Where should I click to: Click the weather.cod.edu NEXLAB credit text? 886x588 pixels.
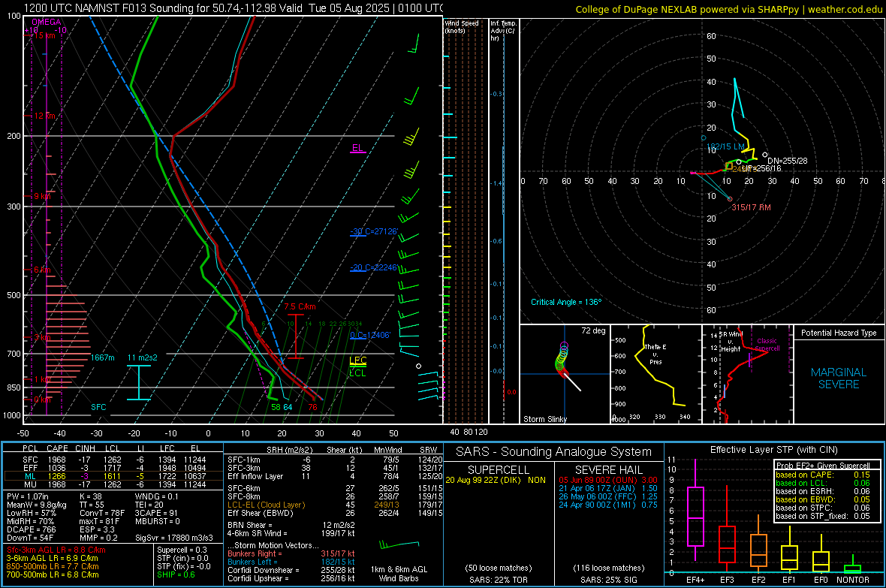pos(728,9)
